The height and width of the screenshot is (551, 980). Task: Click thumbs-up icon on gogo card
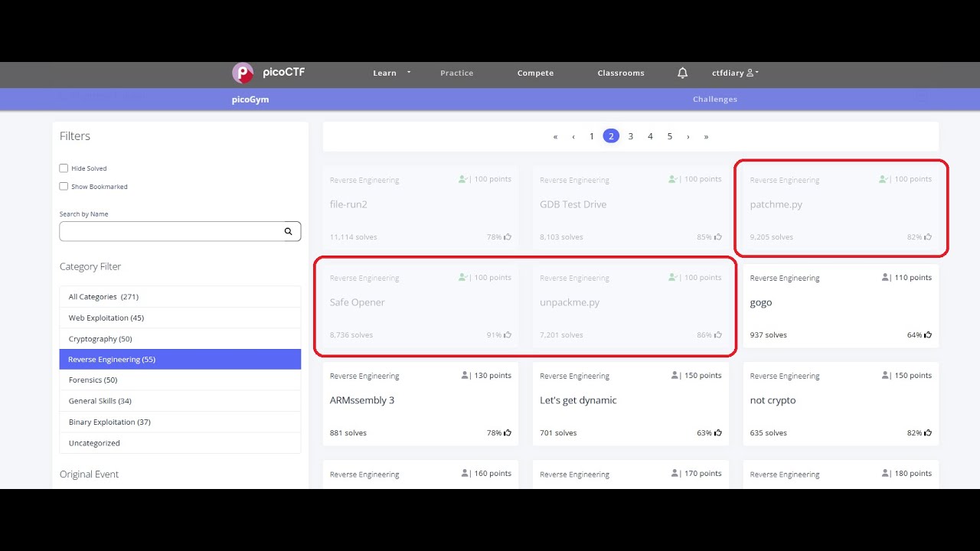928,335
